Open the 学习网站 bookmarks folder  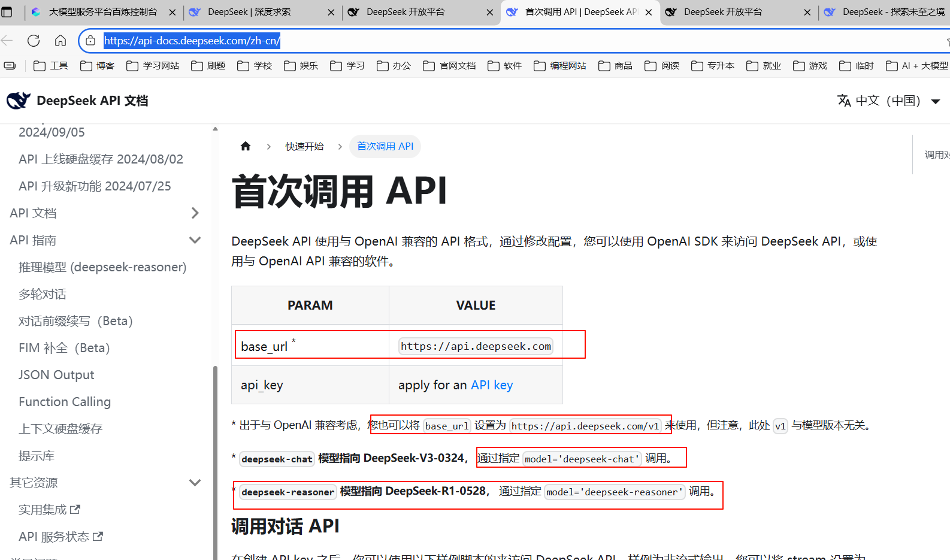tap(153, 66)
